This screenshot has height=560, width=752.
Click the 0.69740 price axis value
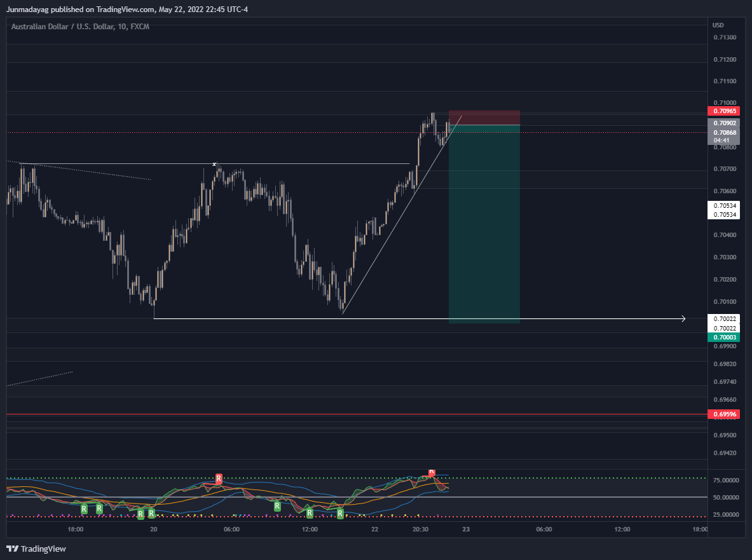(x=725, y=381)
